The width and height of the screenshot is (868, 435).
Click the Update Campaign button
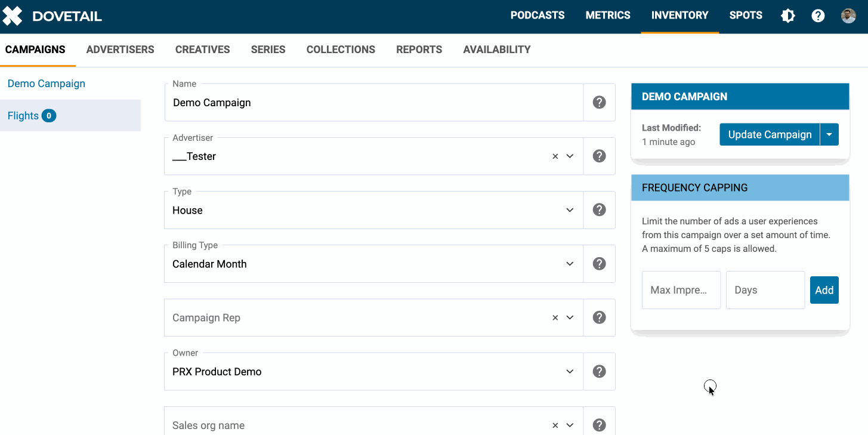click(770, 135)
